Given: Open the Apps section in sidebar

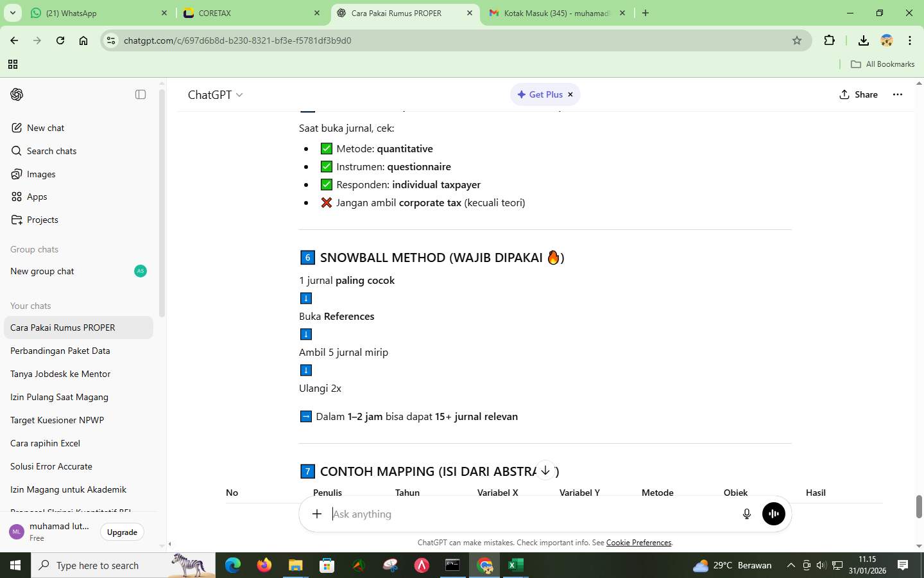Looking at the screenshot, I should (35, 197).
